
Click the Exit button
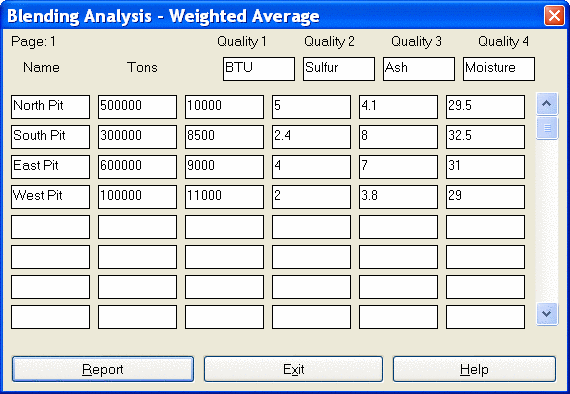293,369
